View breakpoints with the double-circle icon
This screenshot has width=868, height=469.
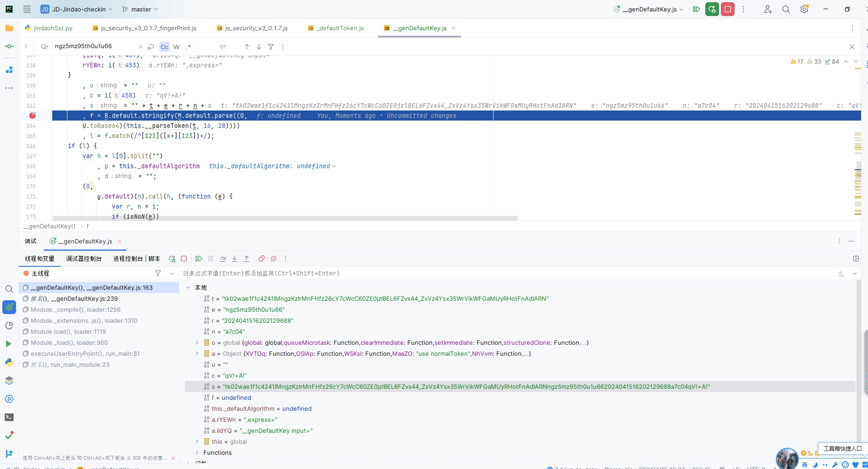(262, 259)
